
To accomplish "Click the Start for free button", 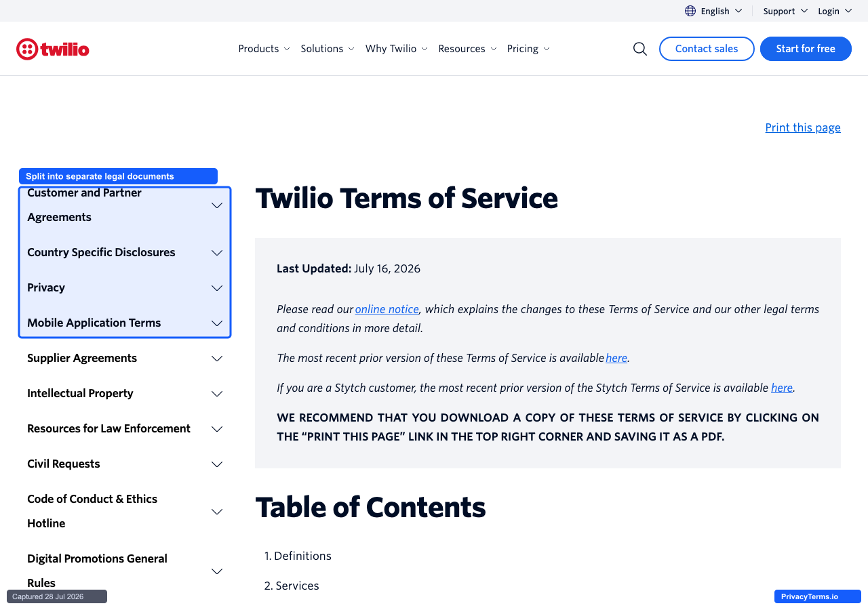I will (x=806, y=49).
